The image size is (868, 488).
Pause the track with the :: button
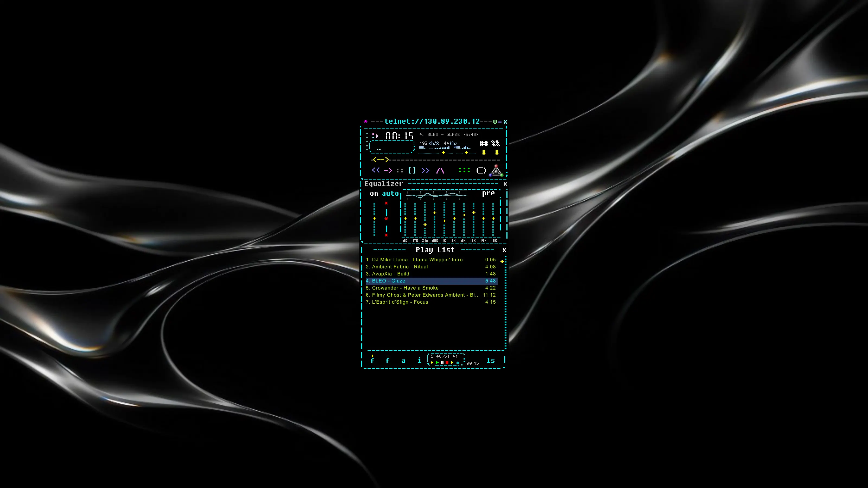(400, 171)
